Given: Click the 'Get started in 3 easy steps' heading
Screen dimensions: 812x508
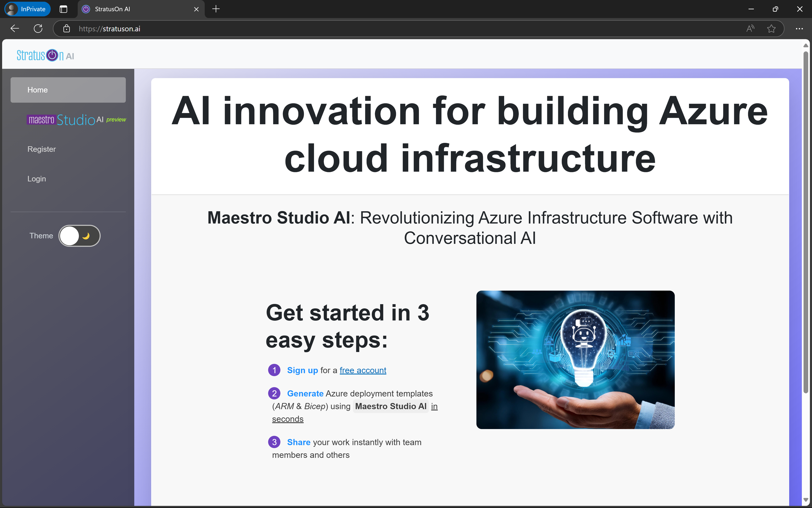Looking at the screenshot, I should (x=348, y=326).
